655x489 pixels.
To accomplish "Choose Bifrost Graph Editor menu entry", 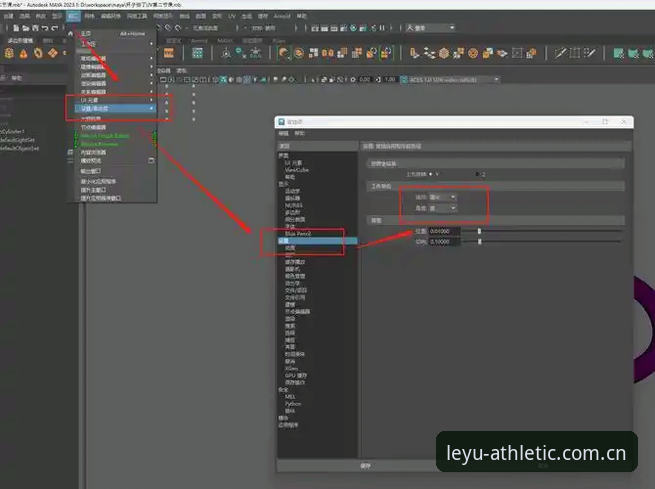I will 105,136.
